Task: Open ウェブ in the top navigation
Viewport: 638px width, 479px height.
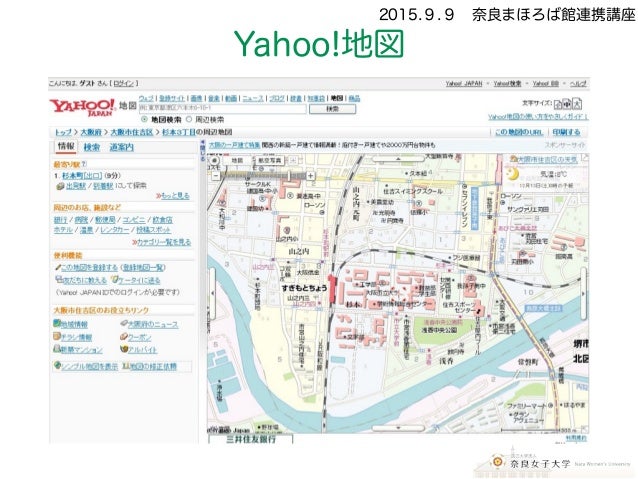Action: tap(146, 98)
